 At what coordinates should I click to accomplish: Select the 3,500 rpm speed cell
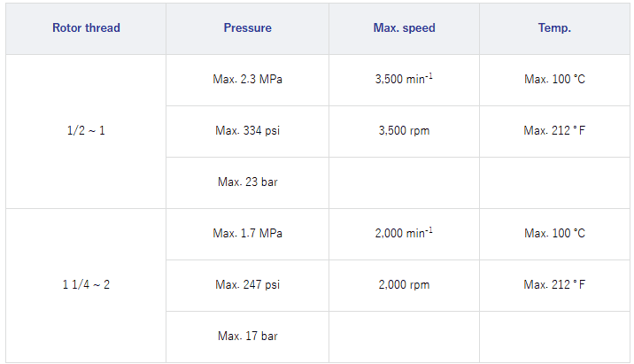click(404, 131)
